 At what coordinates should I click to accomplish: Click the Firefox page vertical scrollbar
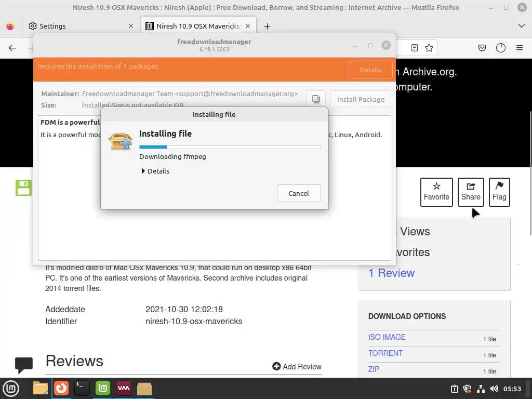[x=530, y=173]
